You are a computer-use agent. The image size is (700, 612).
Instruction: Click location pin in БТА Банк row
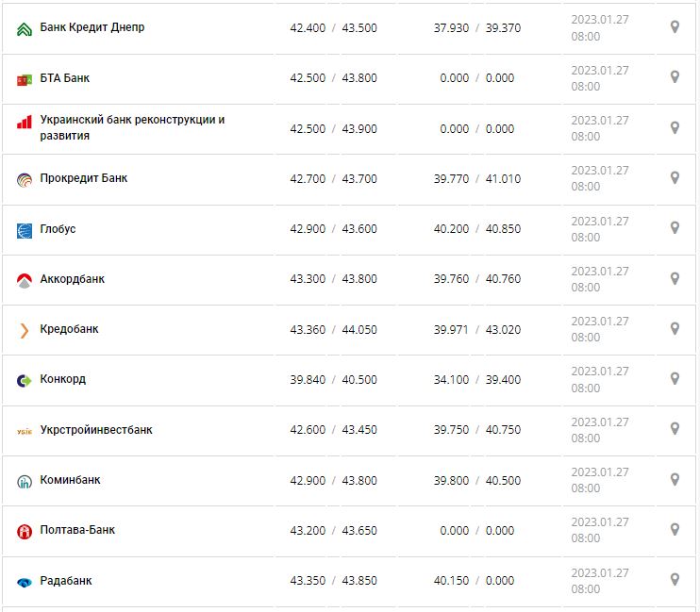pos(675,77)
